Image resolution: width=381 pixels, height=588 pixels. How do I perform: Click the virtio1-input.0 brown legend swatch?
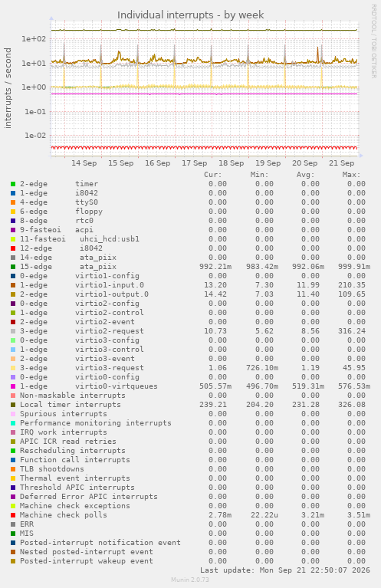(x=13, y=285)
